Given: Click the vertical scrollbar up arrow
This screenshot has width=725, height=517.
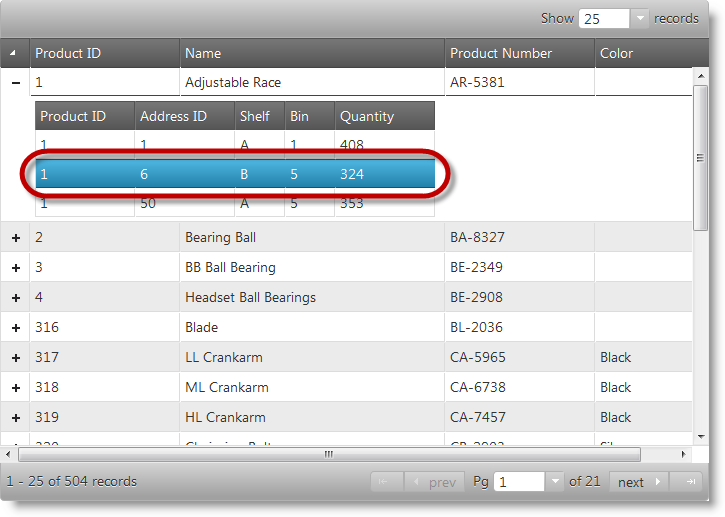Looking at the screenshot, I should 700,76.
